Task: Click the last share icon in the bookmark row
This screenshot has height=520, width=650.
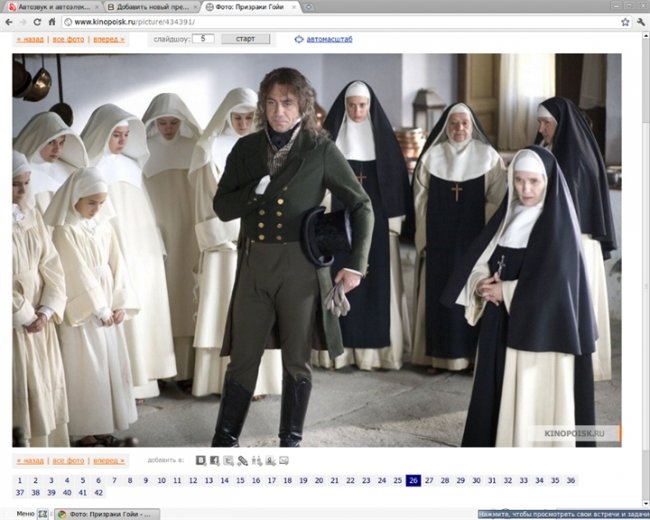Action: point(284,460)
